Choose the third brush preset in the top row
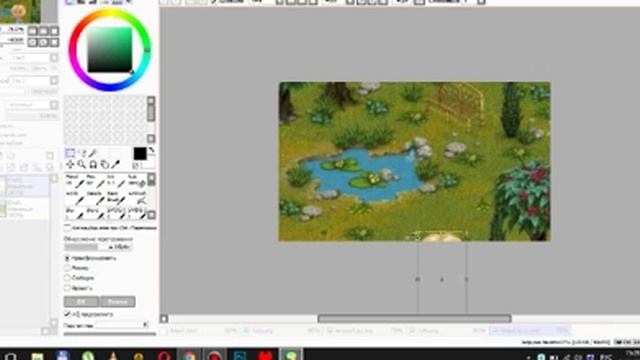Viewport: 640px width, 360px height. [x=115, y=181]
